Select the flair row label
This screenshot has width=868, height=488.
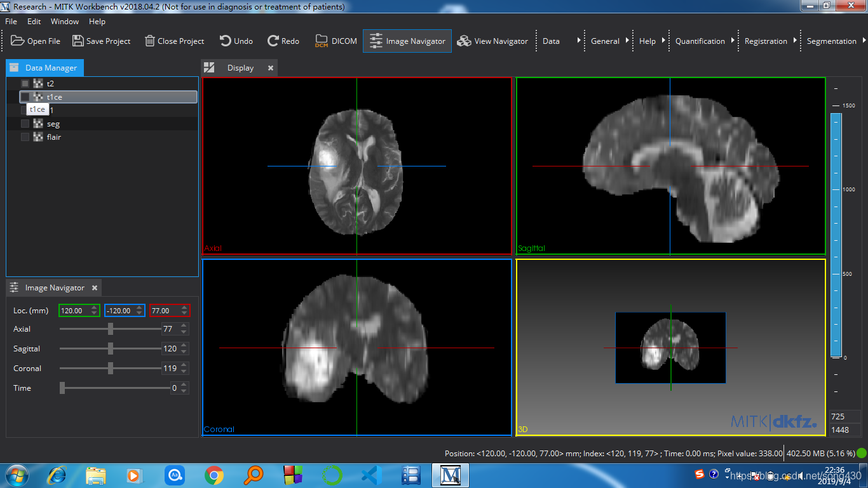54,137
